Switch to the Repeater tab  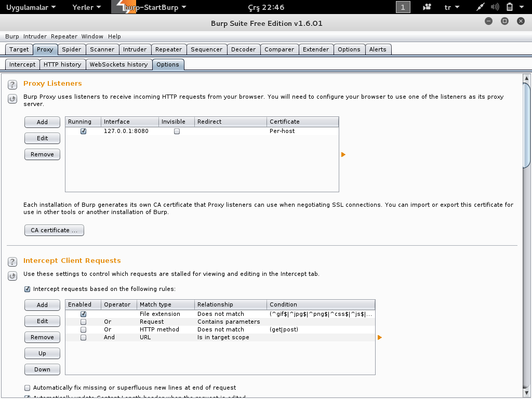coord(169,49)
